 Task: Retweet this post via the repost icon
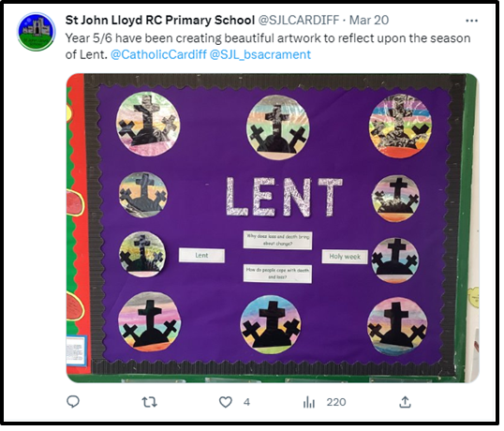(150, 402)
